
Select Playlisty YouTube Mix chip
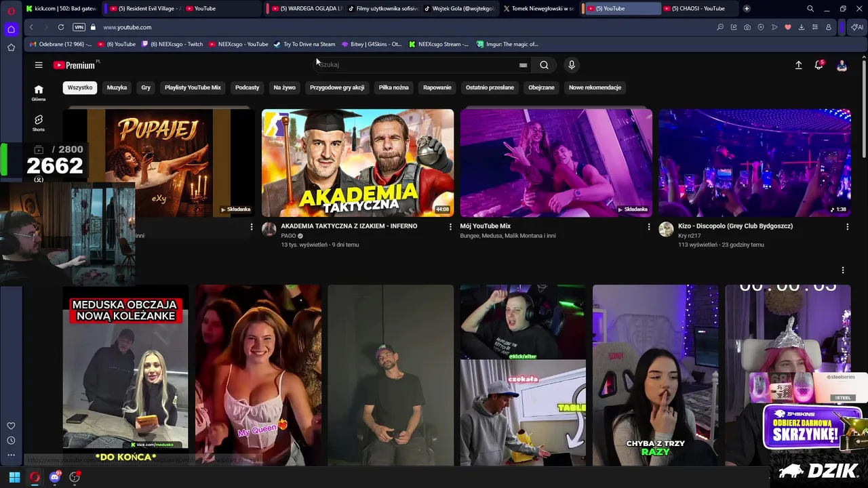193,87
